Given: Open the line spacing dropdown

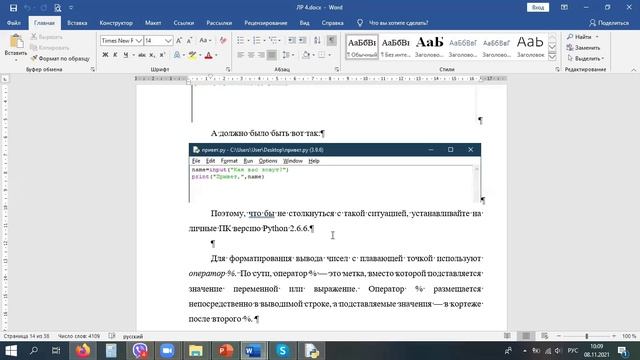Looking at the screenshot, I should (288, 55).
